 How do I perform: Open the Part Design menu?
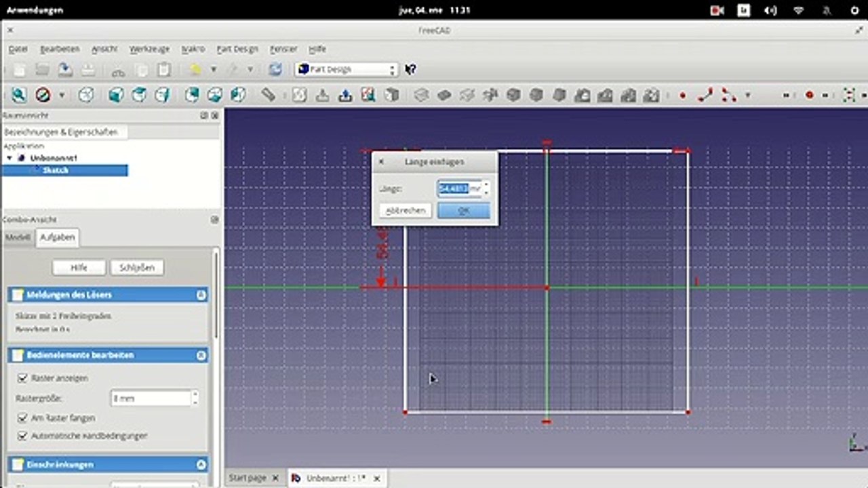pyautogui.click(x=237, y=49)
